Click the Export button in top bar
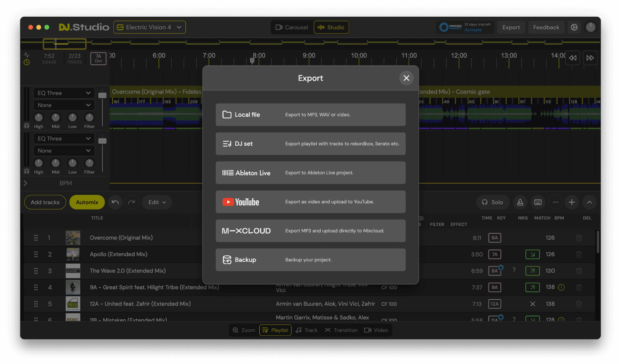This screenshot has height=364, width=621. 511,27
